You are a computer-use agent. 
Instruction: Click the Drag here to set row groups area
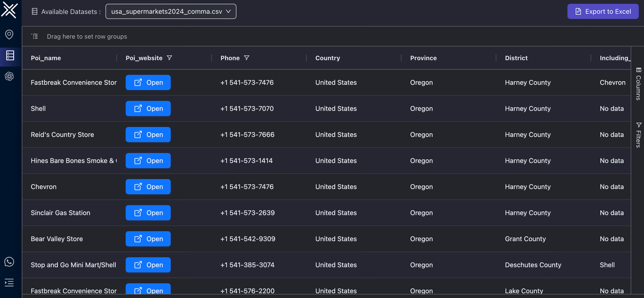(87, 36)
